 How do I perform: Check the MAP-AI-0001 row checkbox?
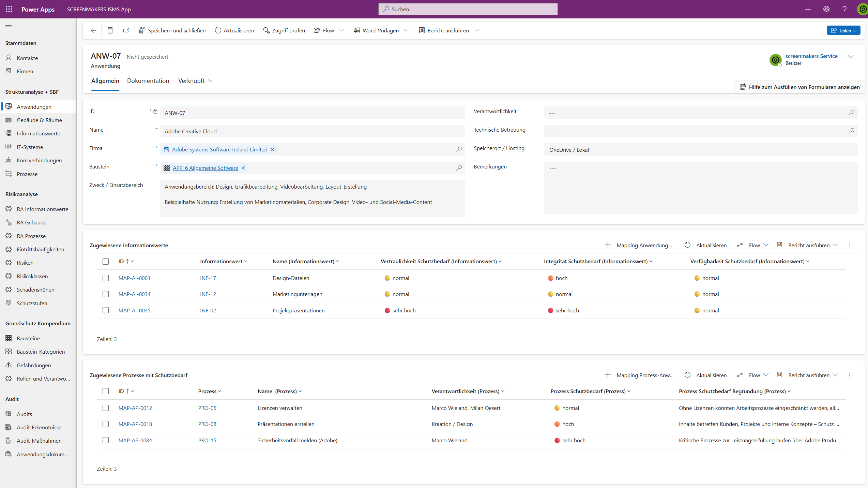[106, 278]
